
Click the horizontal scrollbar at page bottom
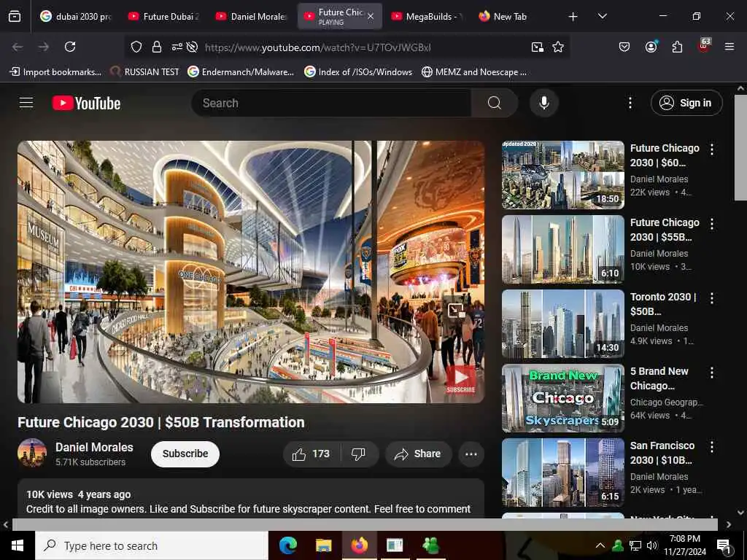point(365,524)
